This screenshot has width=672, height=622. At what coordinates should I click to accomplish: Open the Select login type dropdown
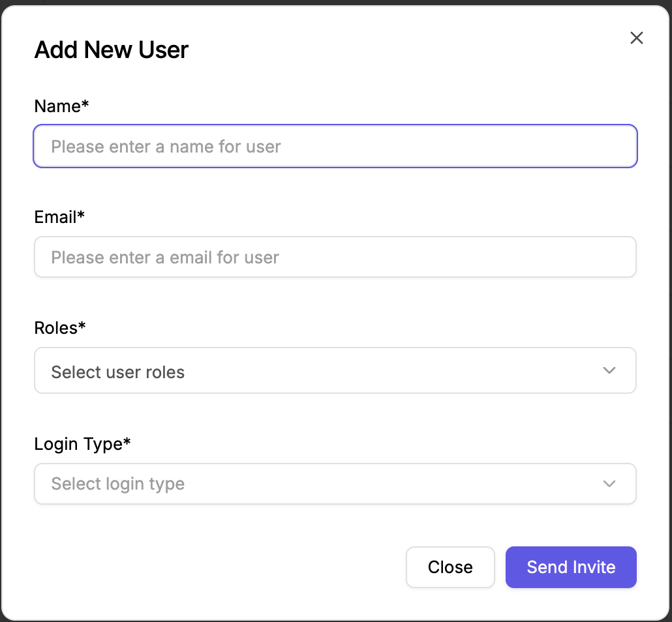pyautogui.click(x=335, y=484)
